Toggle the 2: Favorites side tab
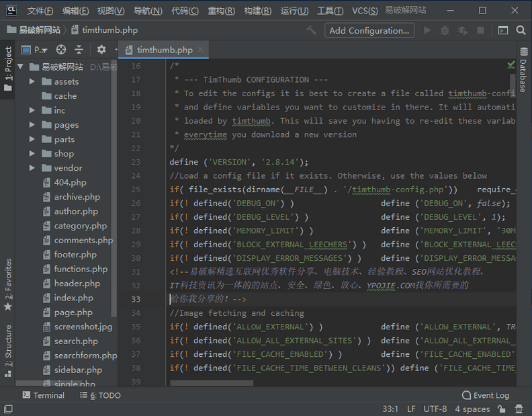Viewport: 532px width, 416px height. pos(8,284)
